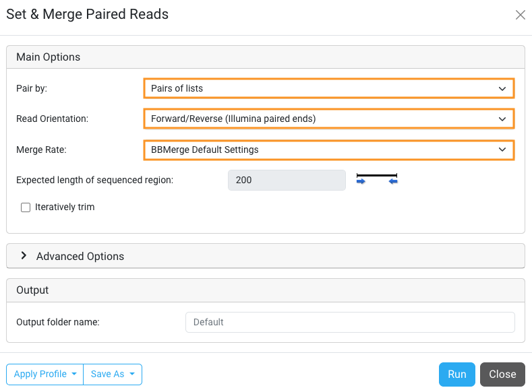Click the Output section header
Image resolution: width=532 pixels, height=392 pixels.
32,290
